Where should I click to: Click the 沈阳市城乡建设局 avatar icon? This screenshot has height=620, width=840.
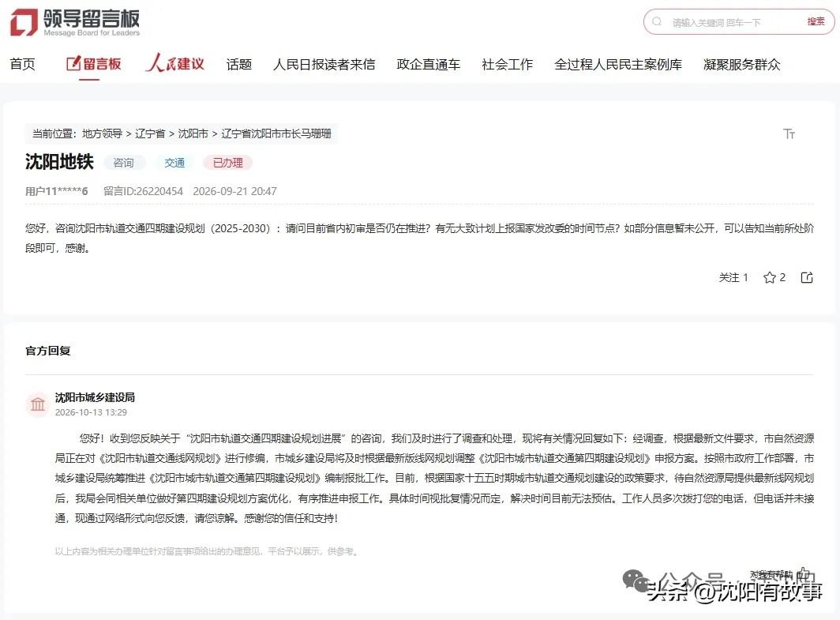pos(38,404)
